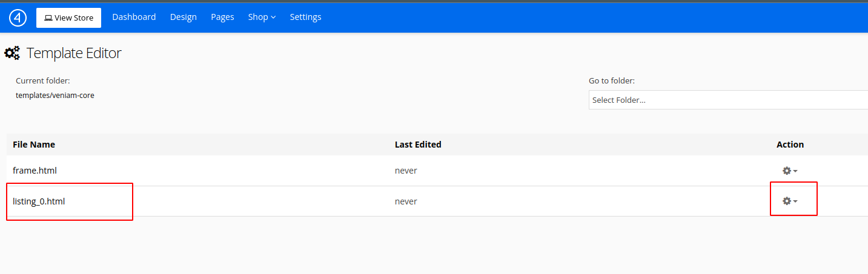Image resolution: width=868 pixels, height=274 pixels.
Task: Click the templates/veniam-core folder path
Action: (55, 95)
